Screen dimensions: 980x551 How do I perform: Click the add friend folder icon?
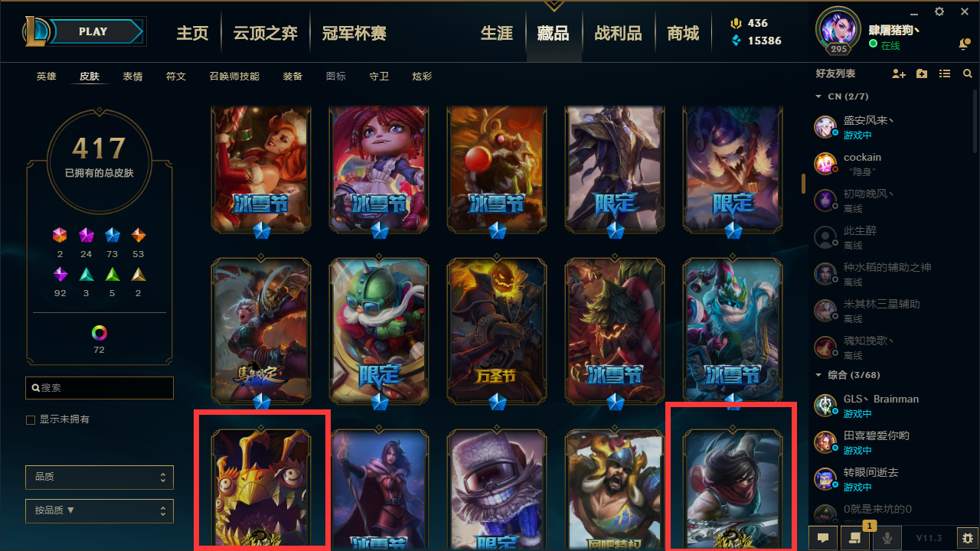pos(922,73)
